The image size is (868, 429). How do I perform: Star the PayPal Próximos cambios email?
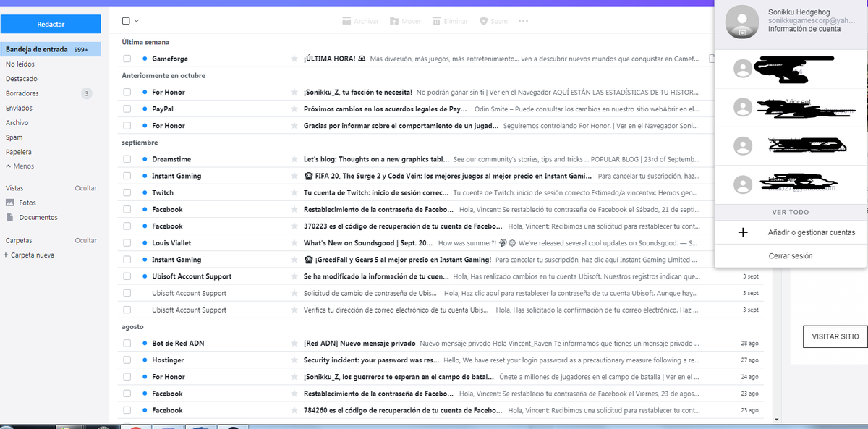tap(294, 109)
